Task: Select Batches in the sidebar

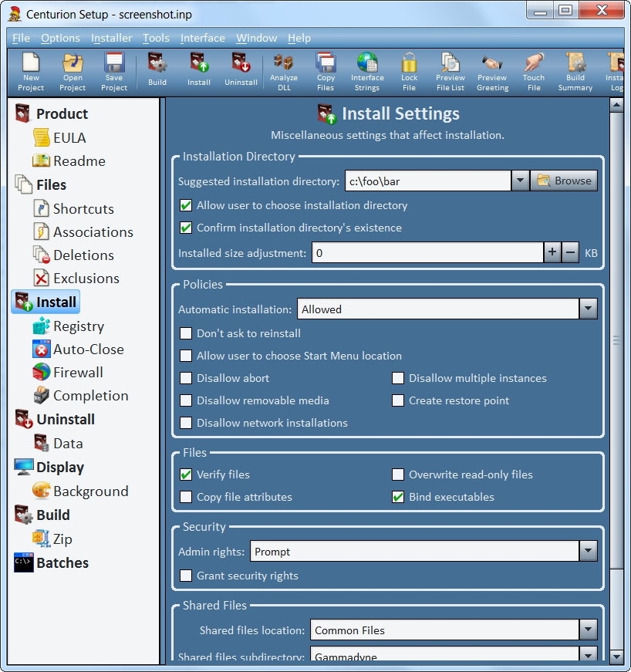Action: [x=52, y=562]
